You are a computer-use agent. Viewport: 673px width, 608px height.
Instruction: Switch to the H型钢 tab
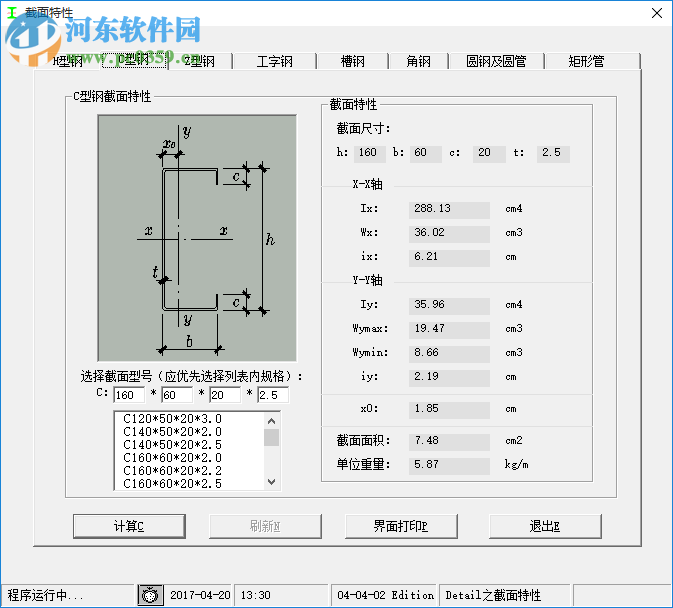(x=68, y=61)
